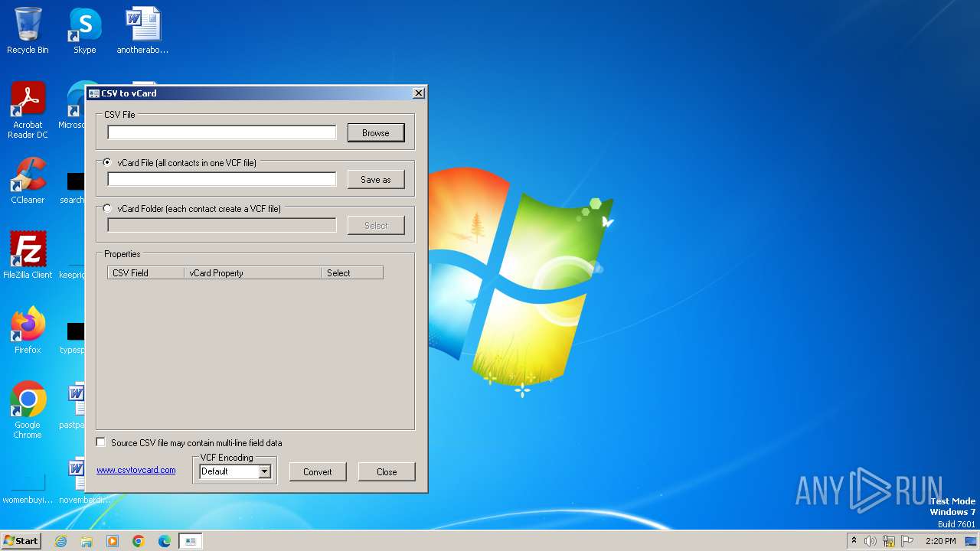
Task: Open the Google Chrome desktop shortcut
Action: [x=28, y=409]
